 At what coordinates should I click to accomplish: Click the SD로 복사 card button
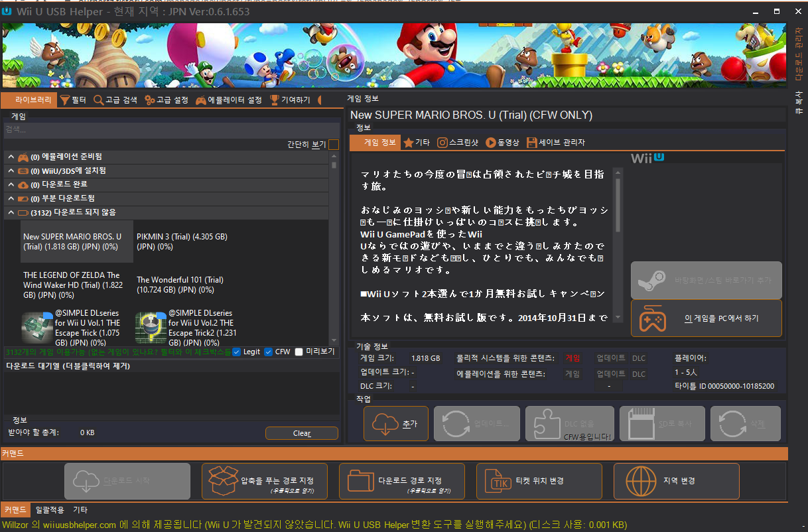(x=661, y=424)
